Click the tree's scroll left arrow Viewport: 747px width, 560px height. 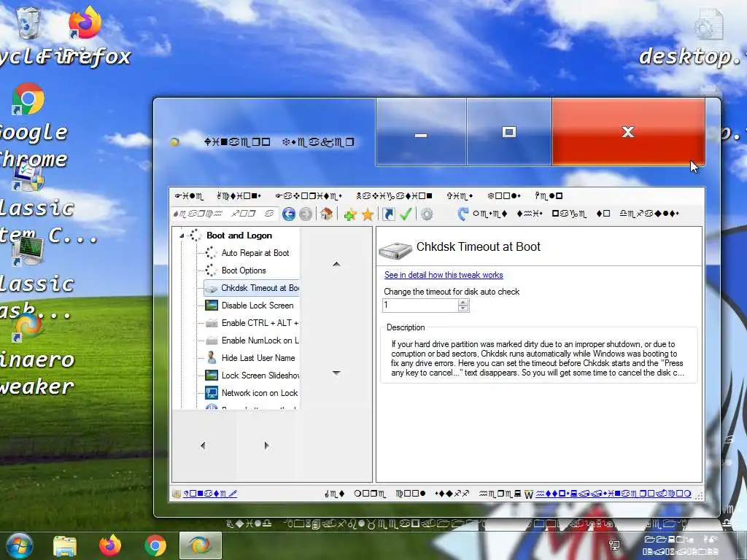click(x=204, y=446)
